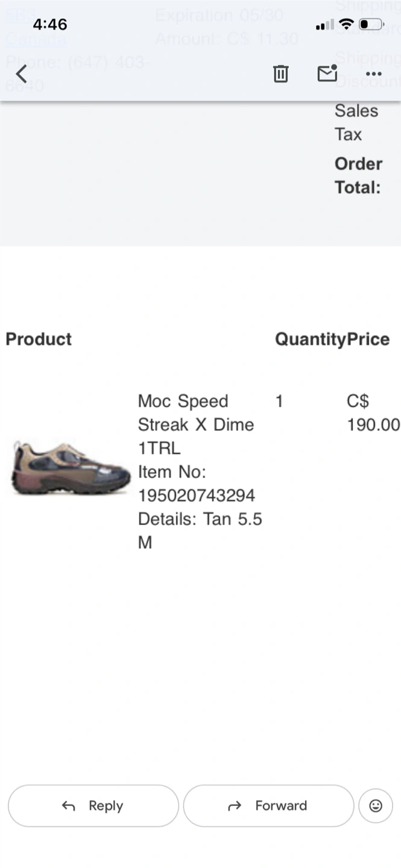
Task: Reply to this order email
Action: 93,806
